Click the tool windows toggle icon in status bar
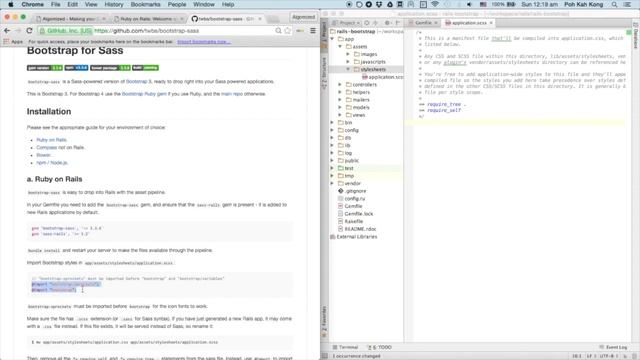Viewport: 640px width, 360px height. click(324, 356)
